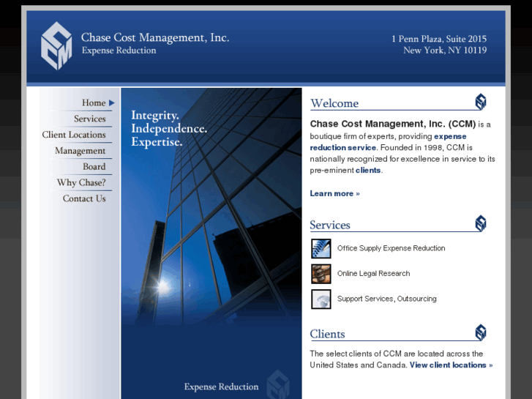The width and height of the screenshot is (532, 399).
Task: Open the Services navigation item
Action: (x=89, y=119)
